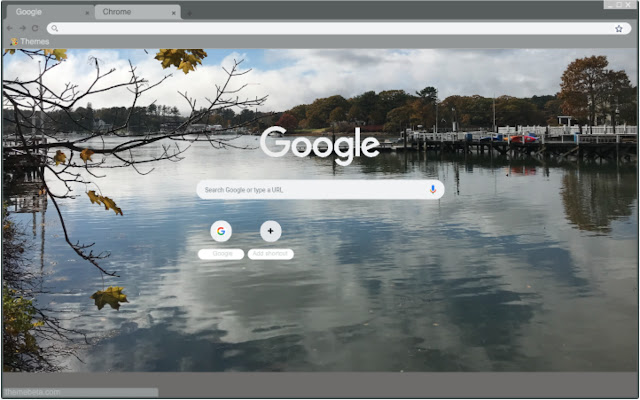Minimize the browser window
Screen dimensions: 640x400
610,5
